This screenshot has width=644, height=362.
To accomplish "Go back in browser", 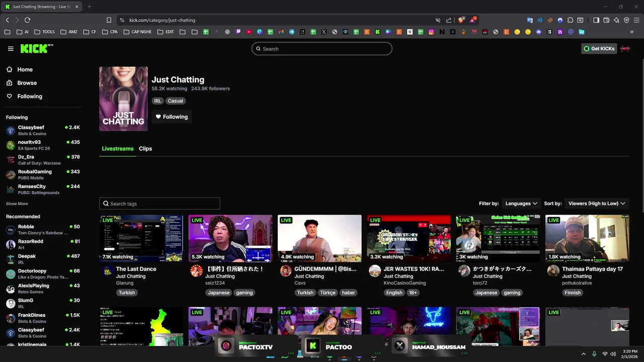I will [7, 20].
